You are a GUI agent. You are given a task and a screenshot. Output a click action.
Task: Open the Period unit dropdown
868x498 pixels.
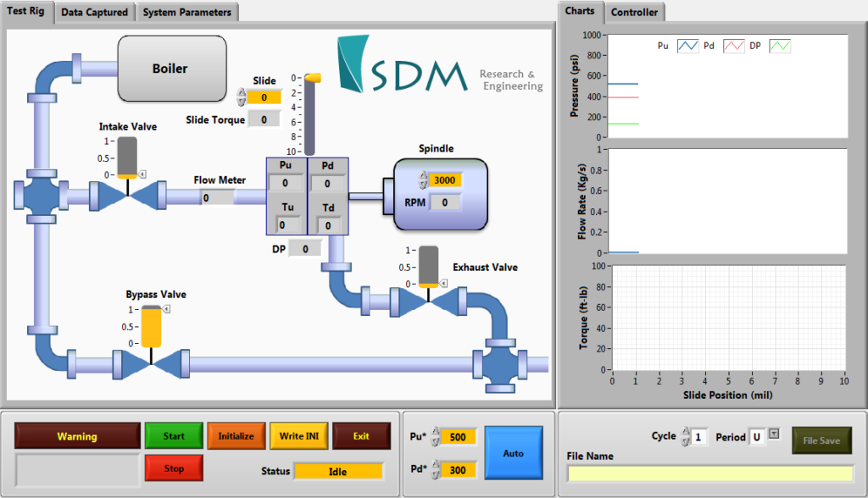(773, 434)
